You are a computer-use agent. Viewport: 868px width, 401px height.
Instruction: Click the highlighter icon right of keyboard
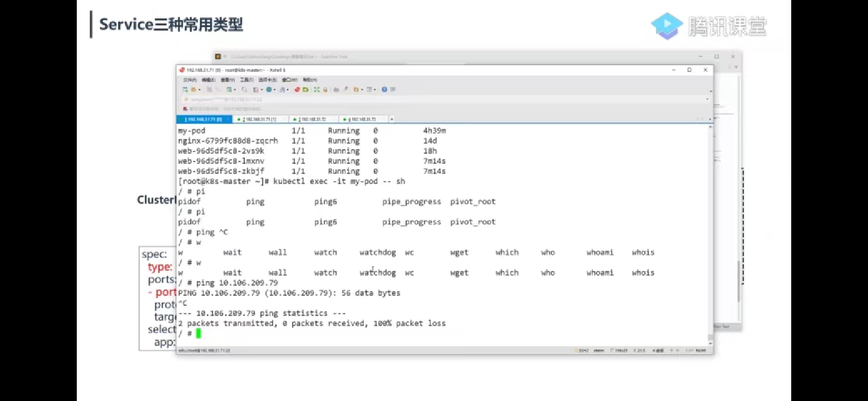[x=345, y=89]
